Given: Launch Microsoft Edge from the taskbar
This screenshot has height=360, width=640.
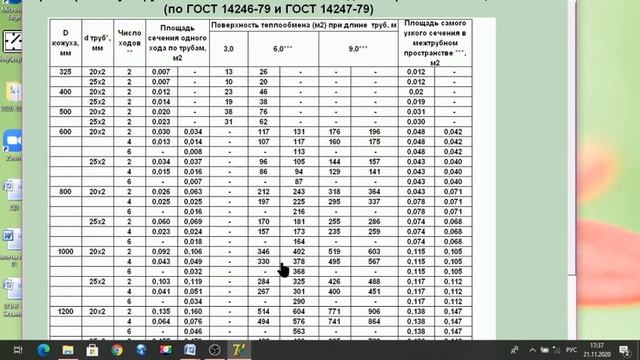Looking at the screenshot, I should pyautogui.click(x=43, y=350).
